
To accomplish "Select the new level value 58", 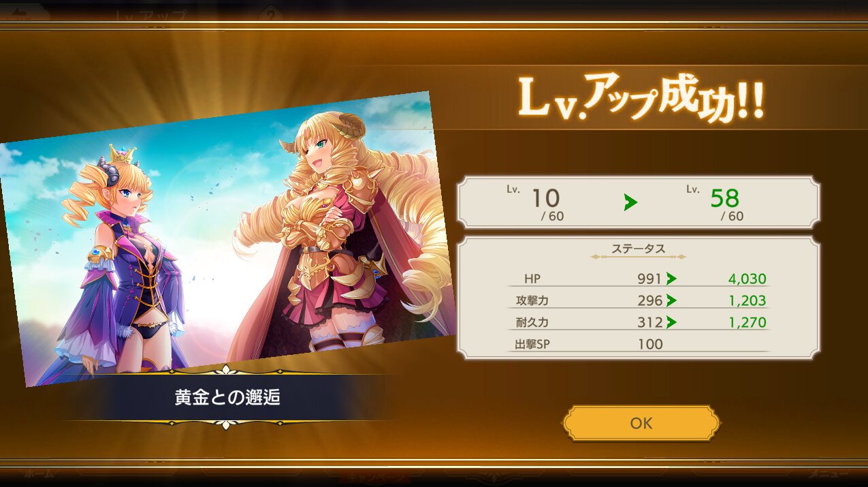I will pyautogui.click(x=724, y=198).
